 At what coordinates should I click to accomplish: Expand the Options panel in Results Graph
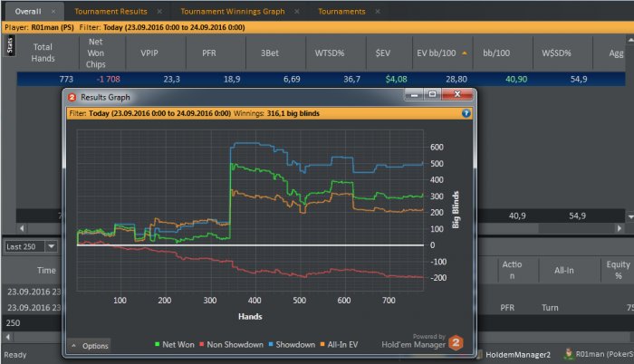point(89,346)
